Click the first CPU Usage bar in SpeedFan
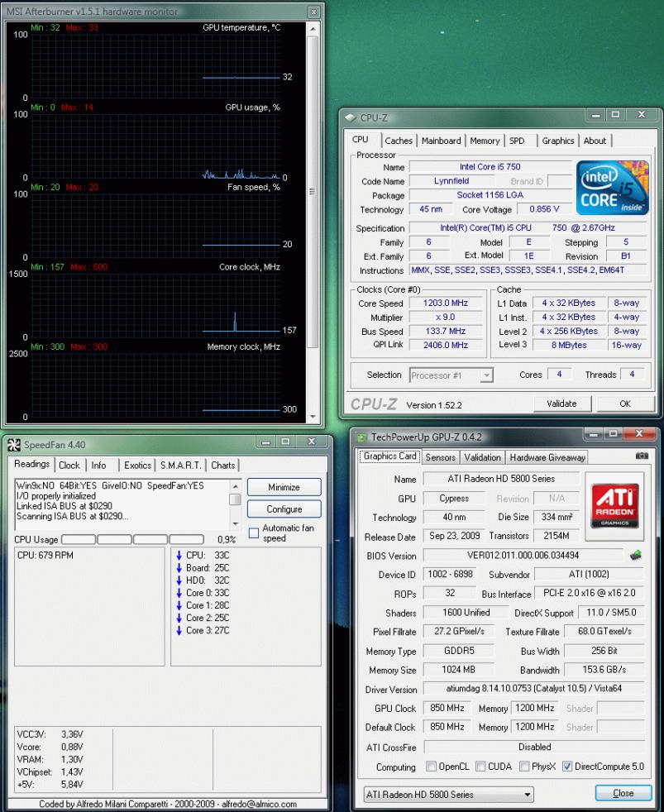 coord(79,539)
